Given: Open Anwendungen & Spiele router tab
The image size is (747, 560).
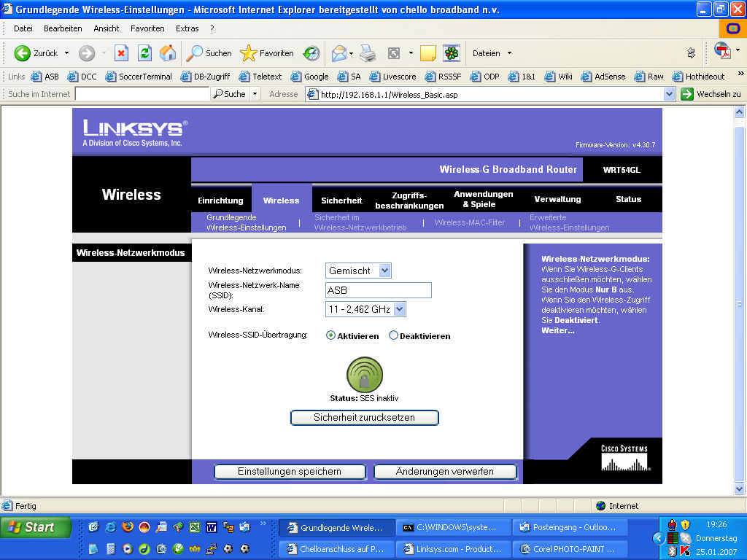Looking at the screenshot, I should [483, 199].
